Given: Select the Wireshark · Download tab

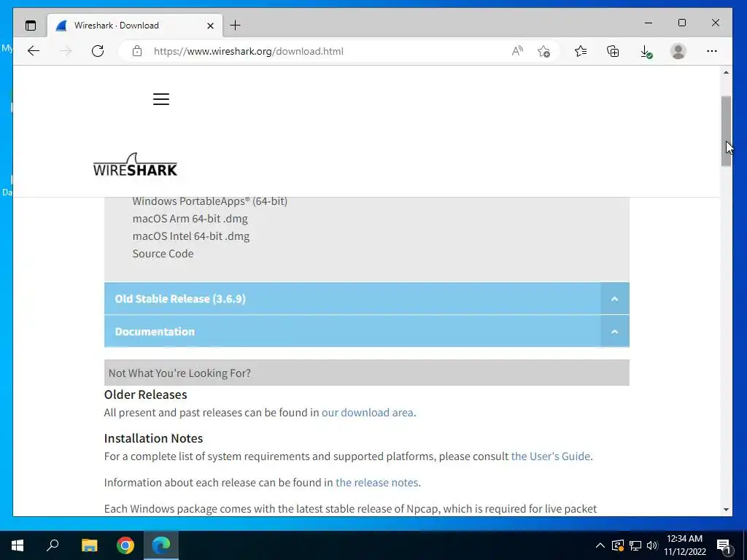Looking at the screenshot, I should tap(134, 26).
